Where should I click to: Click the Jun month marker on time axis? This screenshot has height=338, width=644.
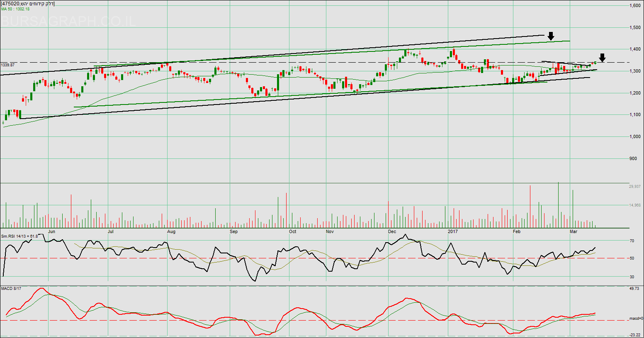coord(51,231)
